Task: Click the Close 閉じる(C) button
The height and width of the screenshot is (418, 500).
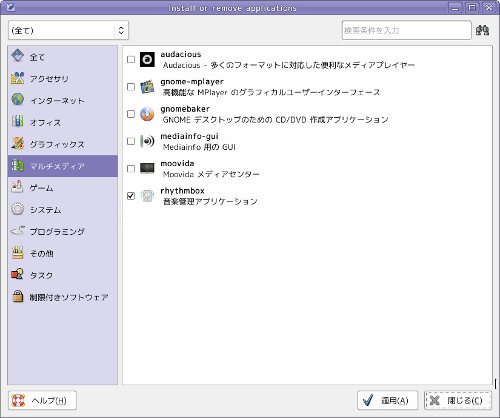Action: pos(458,400)
